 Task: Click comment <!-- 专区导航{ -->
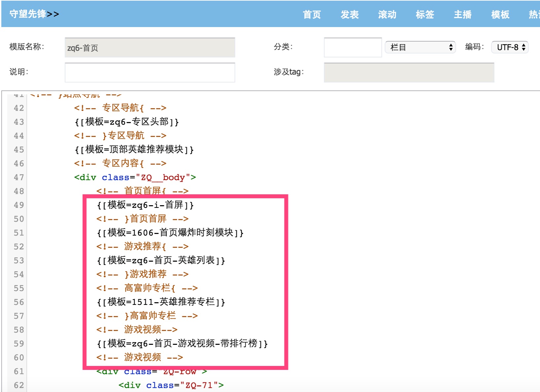120,108
